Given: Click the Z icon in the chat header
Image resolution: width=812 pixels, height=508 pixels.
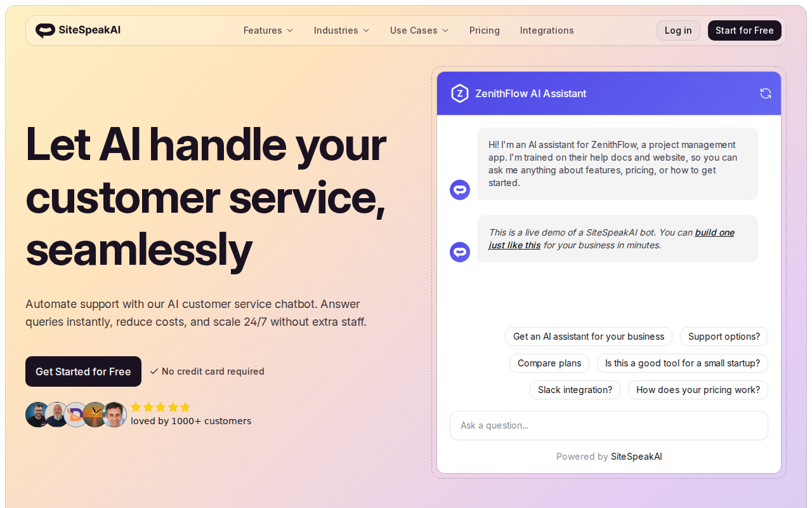Looking at the screenshot, I should [x=459, y=93].
